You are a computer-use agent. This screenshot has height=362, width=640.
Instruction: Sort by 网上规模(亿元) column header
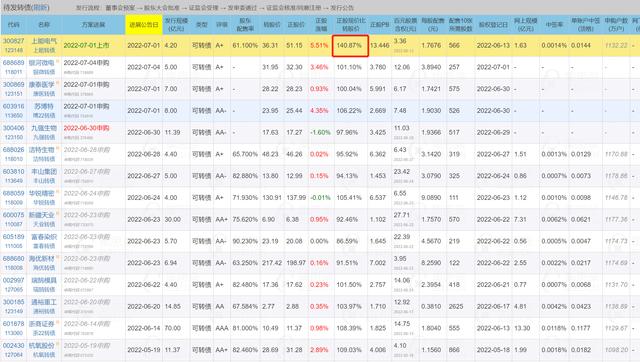tap(525, 24)
